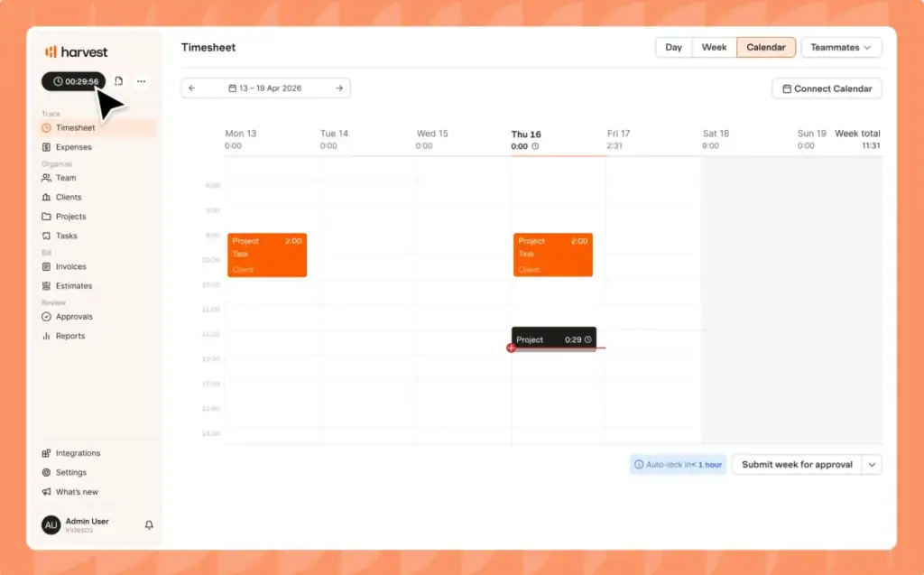Viewport: 924px width, 575px height.
Task: Click the Harvest logo
Action: 76,51
